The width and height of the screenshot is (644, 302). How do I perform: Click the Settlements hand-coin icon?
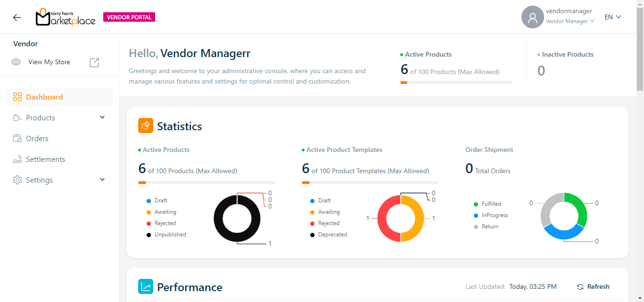17,159
